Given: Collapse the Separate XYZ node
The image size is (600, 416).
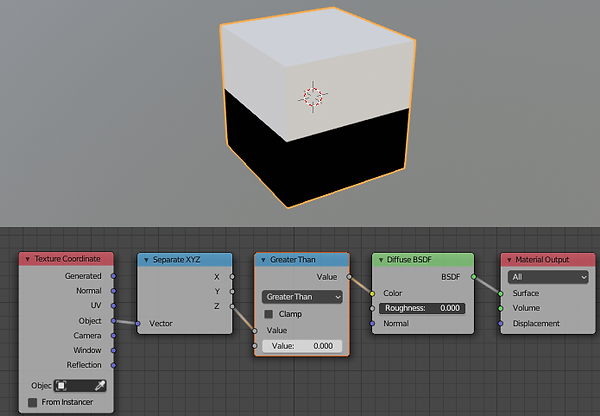Looking at the screenshot, I should pyautogui.click(x=146, y=260).
